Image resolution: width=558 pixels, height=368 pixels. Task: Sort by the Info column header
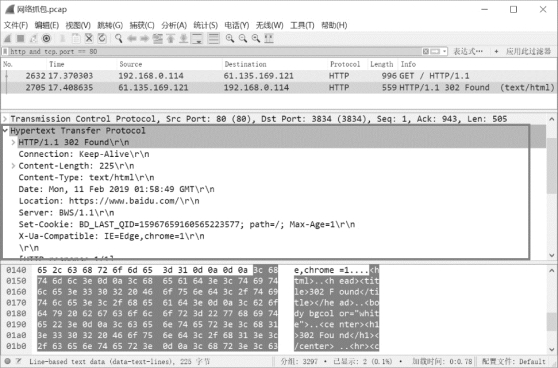click(477, 64)
